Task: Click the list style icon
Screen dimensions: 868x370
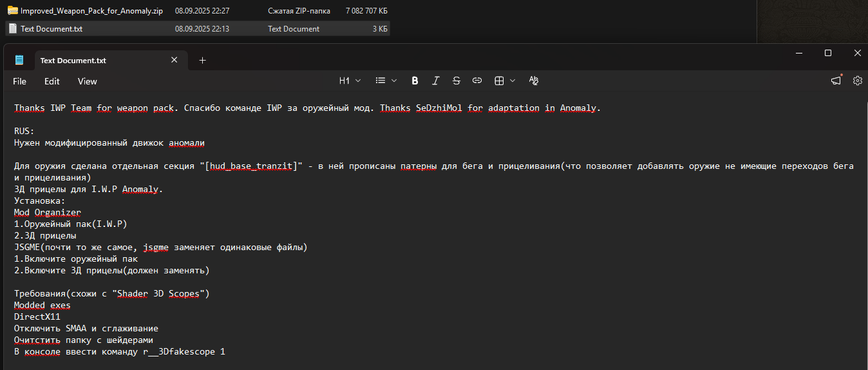Action: pos(380,81)
